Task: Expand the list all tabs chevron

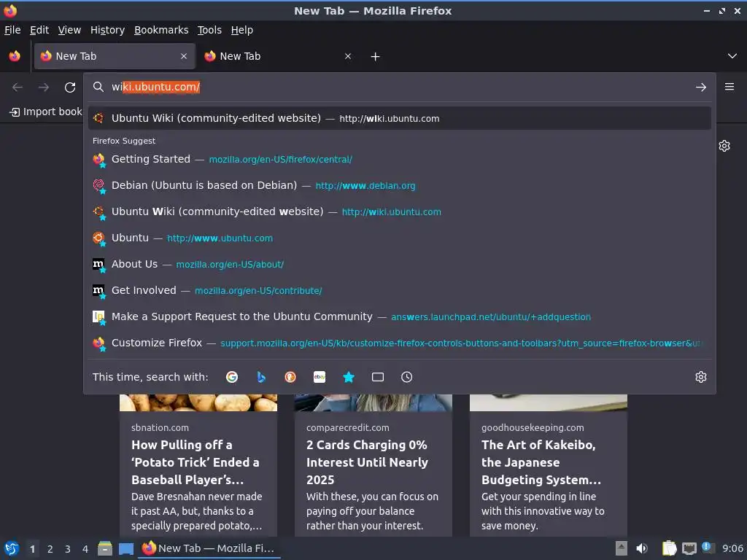Action: tap(732, 56)
